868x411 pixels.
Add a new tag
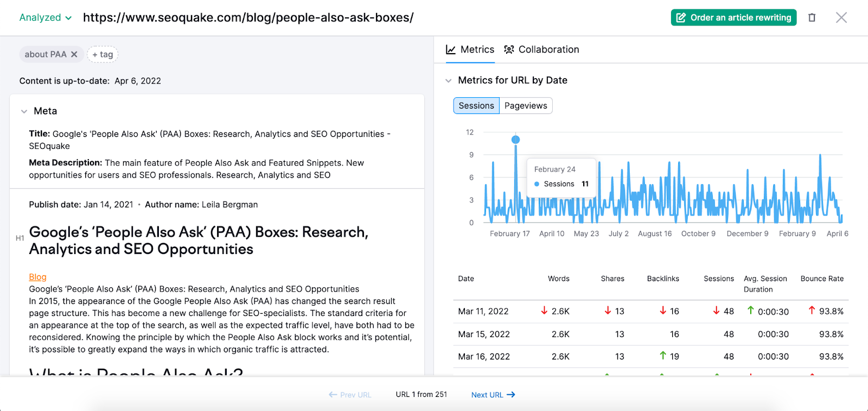pos(103,54)
